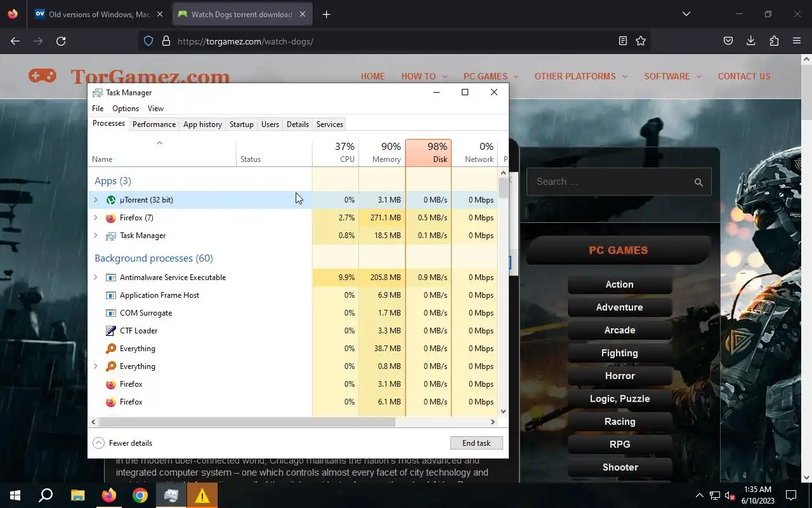This screenshot has height=508, width=812.
Task: Open Windows Start menu
Action: click(15, 495)
